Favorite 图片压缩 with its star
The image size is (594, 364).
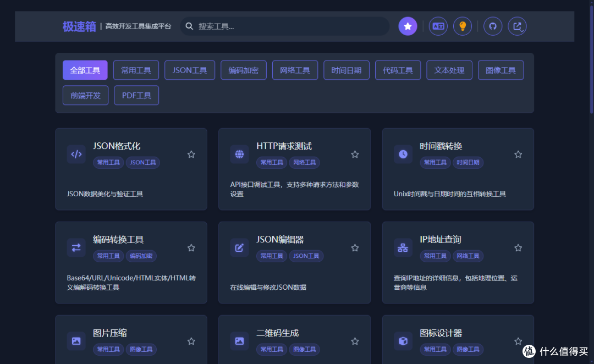tap(191, 341)
